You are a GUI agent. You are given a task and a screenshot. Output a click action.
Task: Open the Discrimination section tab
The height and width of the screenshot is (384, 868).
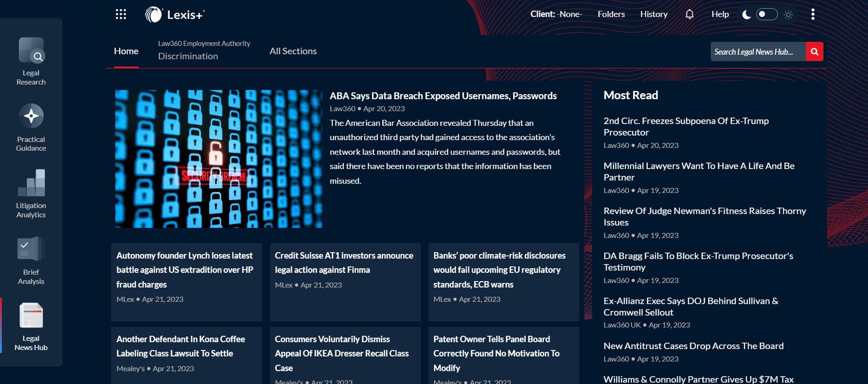(188, 56)
